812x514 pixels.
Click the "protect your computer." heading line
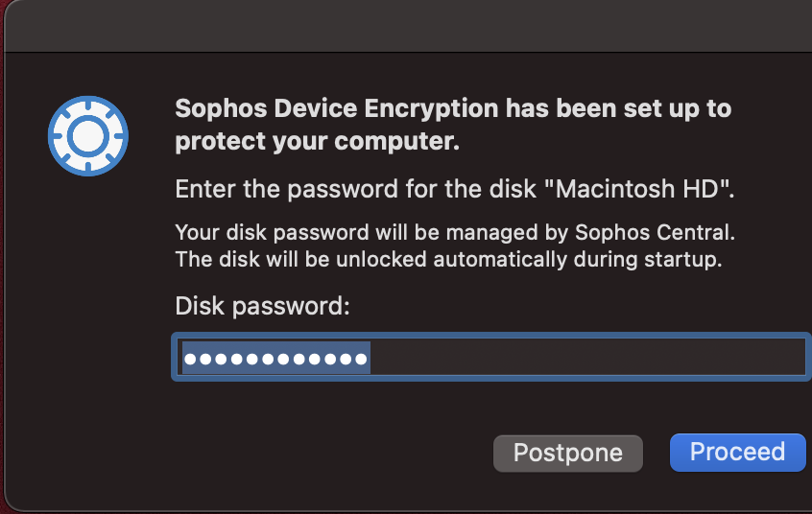(x=317, y=141)
